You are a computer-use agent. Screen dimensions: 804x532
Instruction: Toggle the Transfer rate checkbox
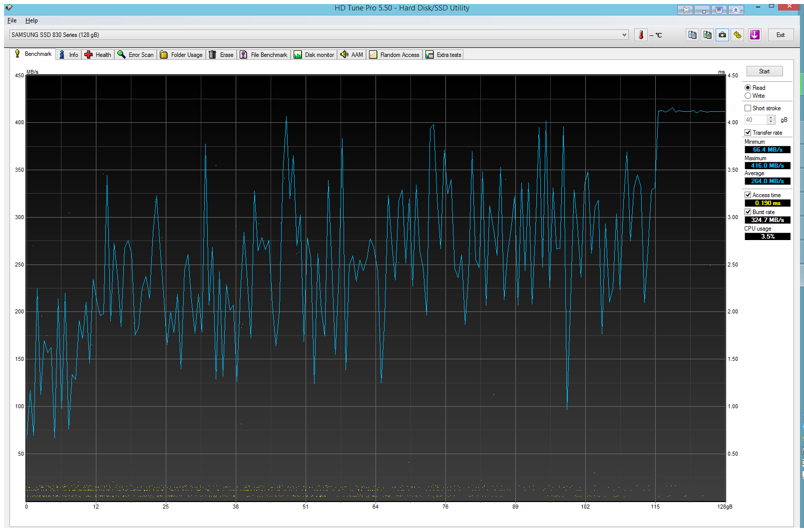748,133
